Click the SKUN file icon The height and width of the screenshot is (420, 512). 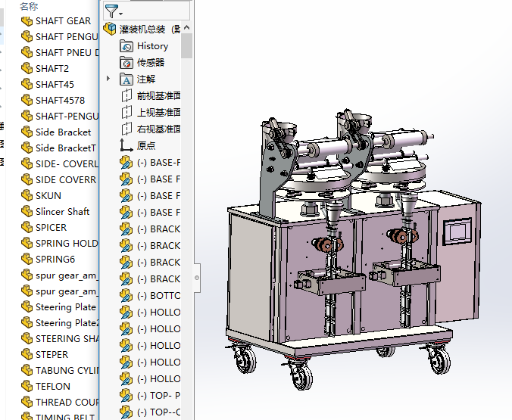click(x=27, y=195)
